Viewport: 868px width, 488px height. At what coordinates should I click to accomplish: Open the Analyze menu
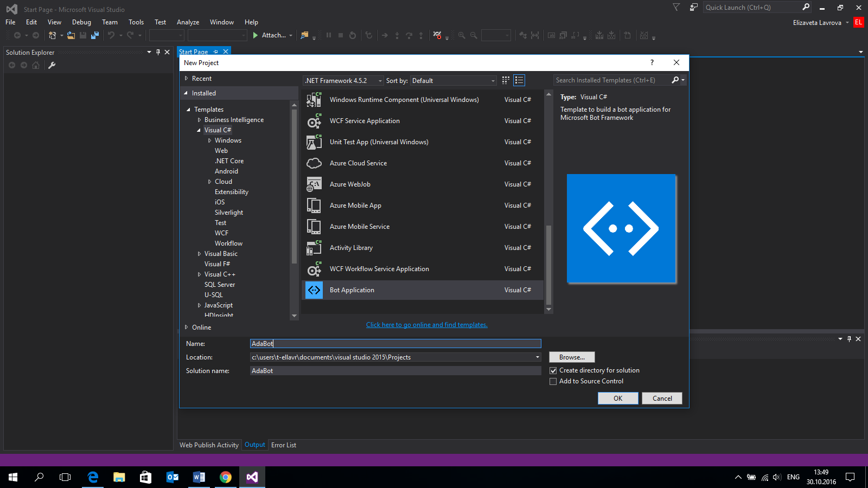(188, 22)
